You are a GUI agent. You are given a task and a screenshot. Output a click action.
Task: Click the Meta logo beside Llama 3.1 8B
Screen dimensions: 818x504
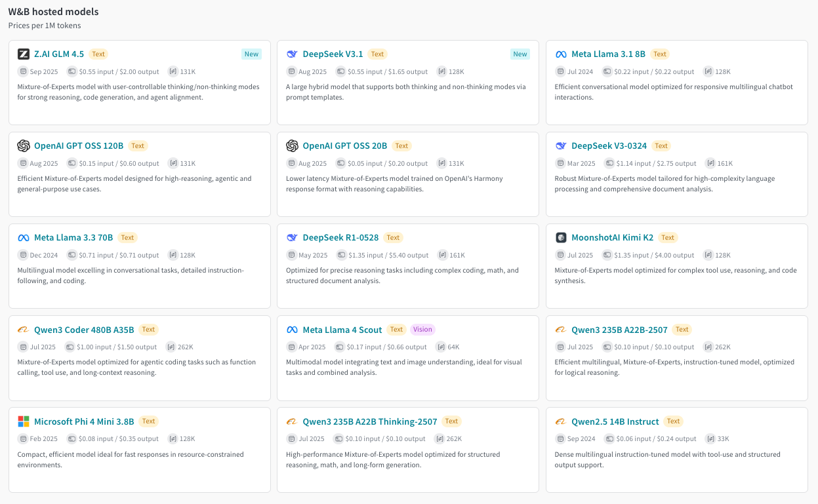pyautogui.click(x=561, y=54)
